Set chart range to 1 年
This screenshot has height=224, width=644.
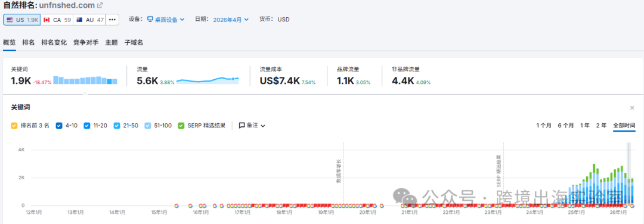585,126
